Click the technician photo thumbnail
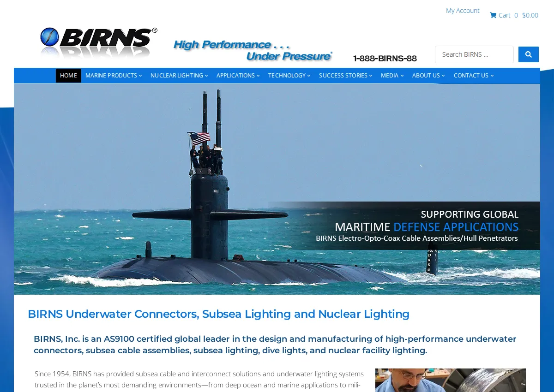Viewport: 554px width, 392px height. pyautogui.click(x=451, y=380)
